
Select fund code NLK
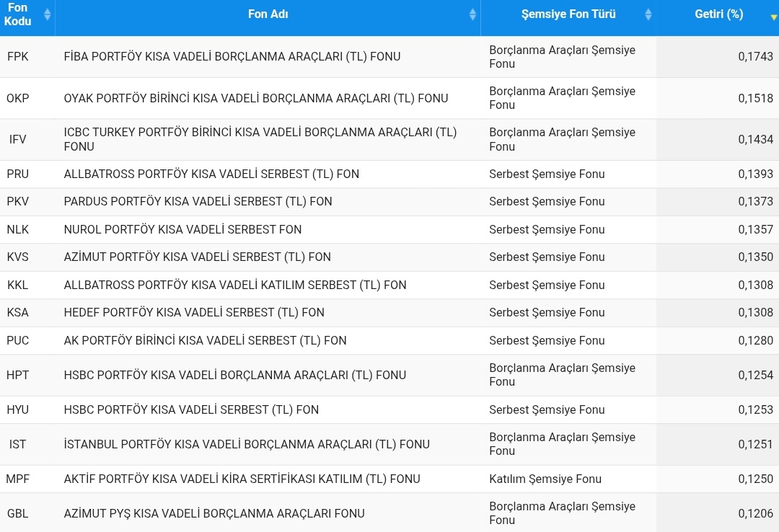[18, 229]
